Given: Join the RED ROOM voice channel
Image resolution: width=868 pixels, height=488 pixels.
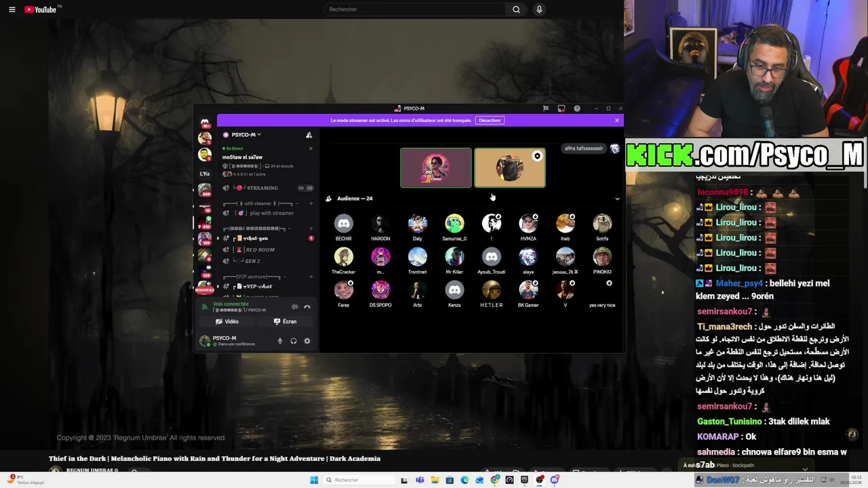Looking at the screenshot, I should click(x=268, y=250).
